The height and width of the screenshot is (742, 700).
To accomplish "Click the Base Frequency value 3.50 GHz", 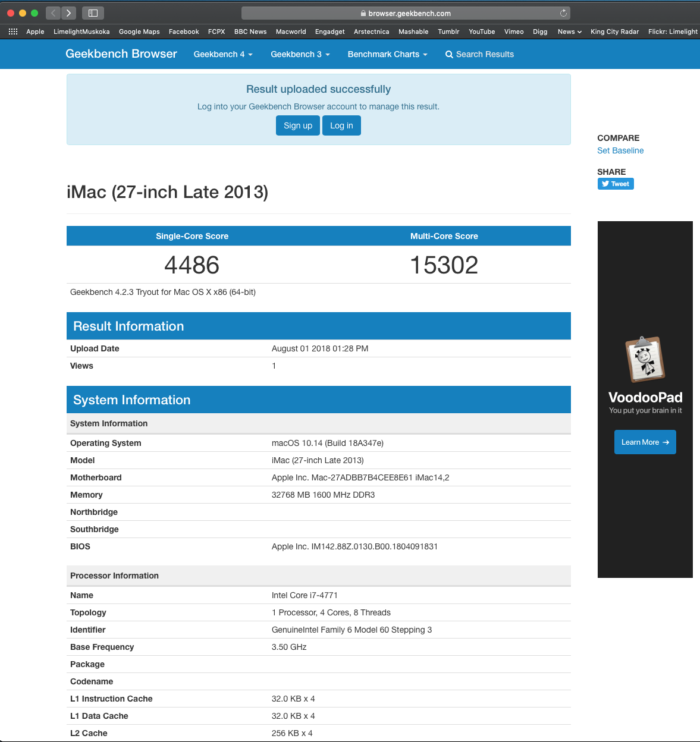I will coord(289,647).
